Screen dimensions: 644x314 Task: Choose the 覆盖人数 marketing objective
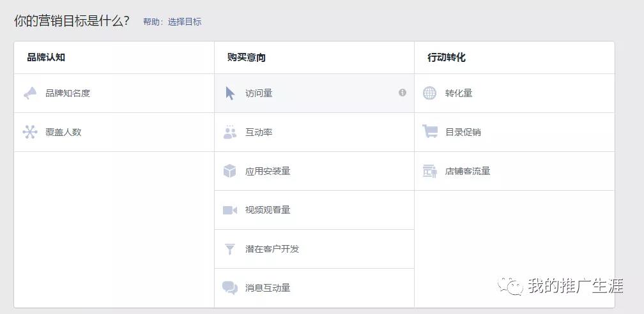pyautogui.click(x=63, y=132)
